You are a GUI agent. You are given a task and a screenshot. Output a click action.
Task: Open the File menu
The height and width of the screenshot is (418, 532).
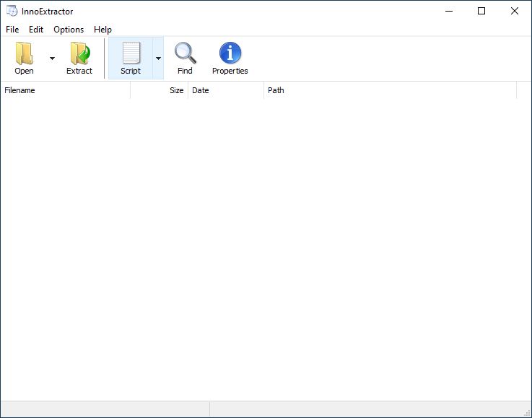(12, 30)
